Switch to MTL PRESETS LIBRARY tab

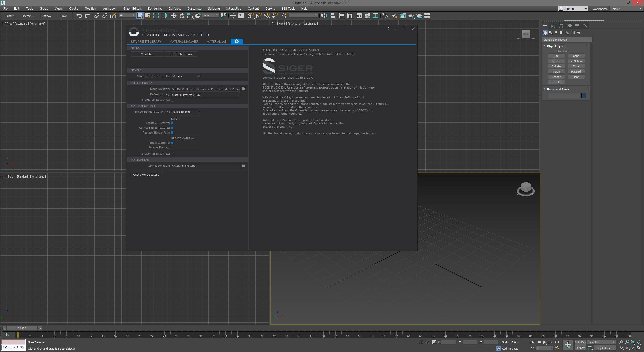tap(146, 41)
